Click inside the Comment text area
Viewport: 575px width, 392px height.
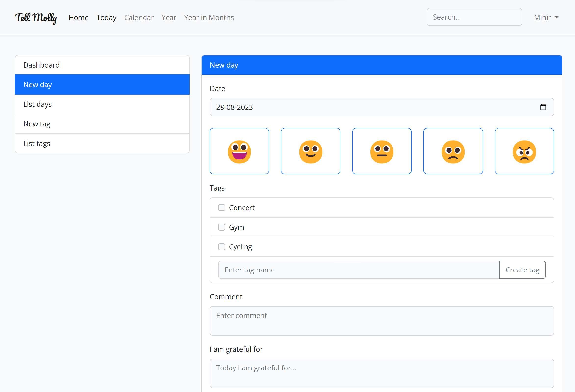[381, 321]
